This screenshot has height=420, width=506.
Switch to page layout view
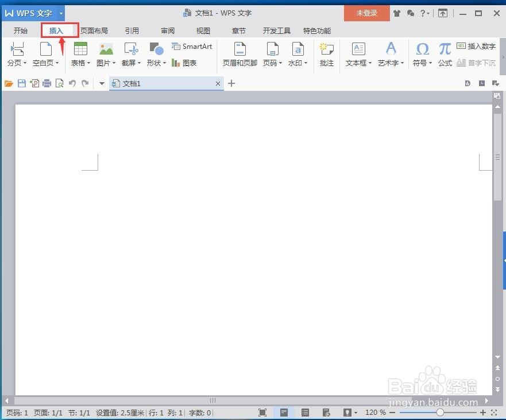click(284, 413)
